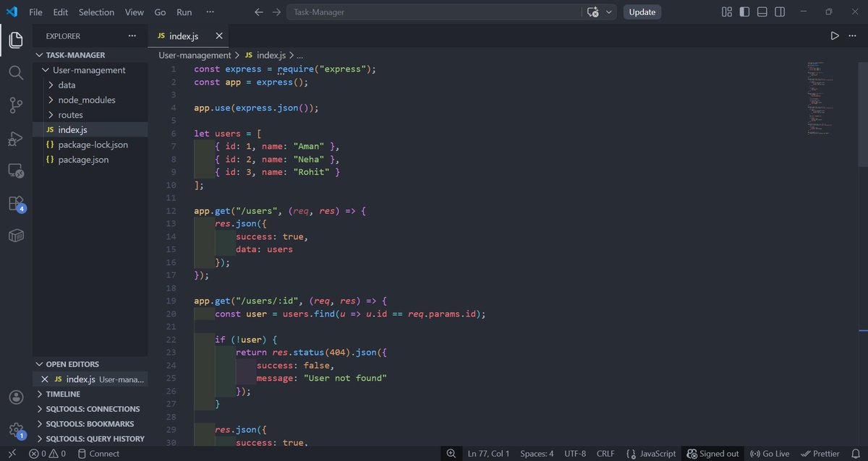Click Connect in the status bar
868x461 pixels.
click(98, 454)
